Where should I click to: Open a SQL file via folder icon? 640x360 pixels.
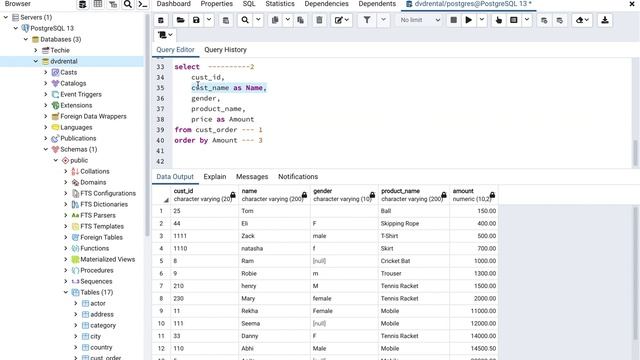point(180,20)
